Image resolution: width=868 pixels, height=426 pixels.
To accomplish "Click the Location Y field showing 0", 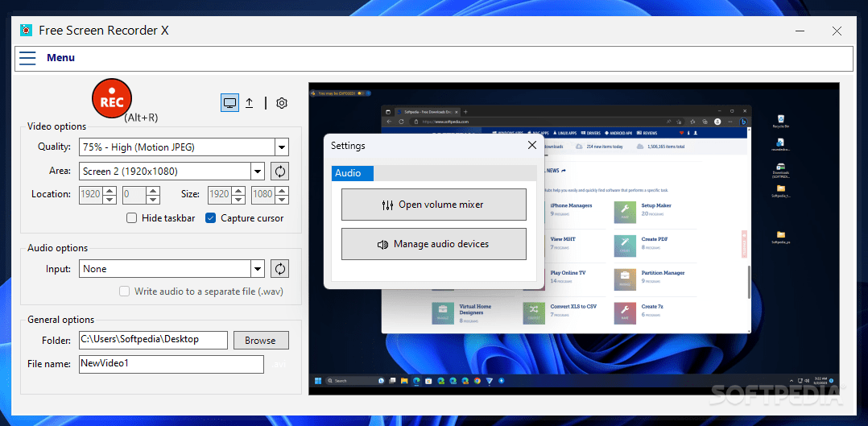I will tap(134, 194).
